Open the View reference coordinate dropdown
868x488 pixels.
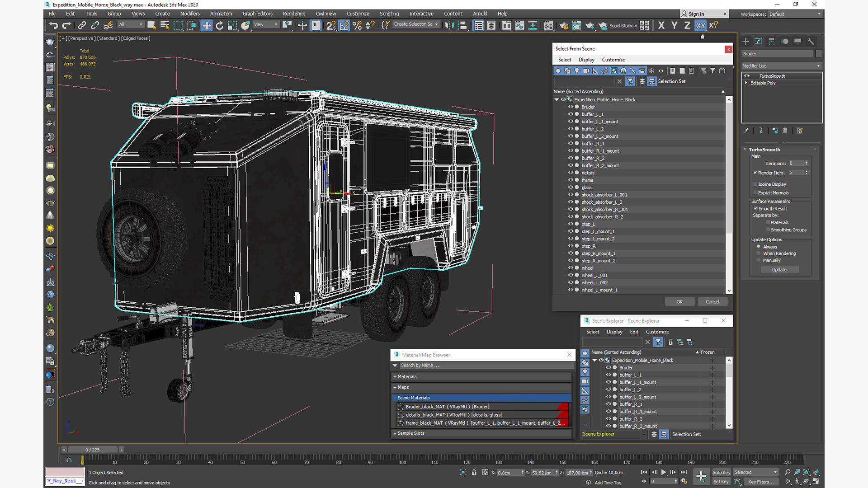(x=266, y=24)
